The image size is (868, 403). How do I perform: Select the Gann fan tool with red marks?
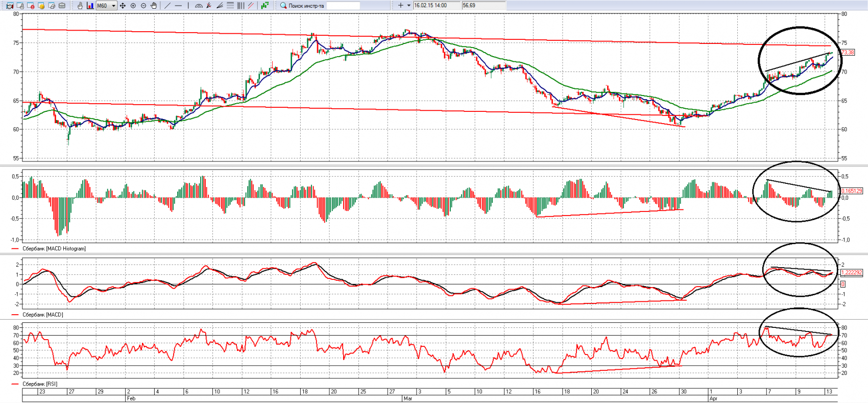[x=209, y=6]
